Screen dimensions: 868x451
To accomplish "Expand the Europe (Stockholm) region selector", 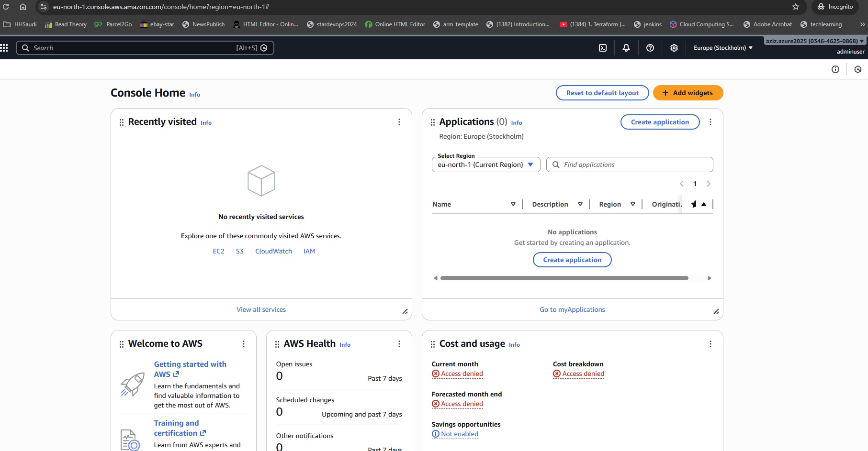I will pyautogui.click(x=723, y=48).
